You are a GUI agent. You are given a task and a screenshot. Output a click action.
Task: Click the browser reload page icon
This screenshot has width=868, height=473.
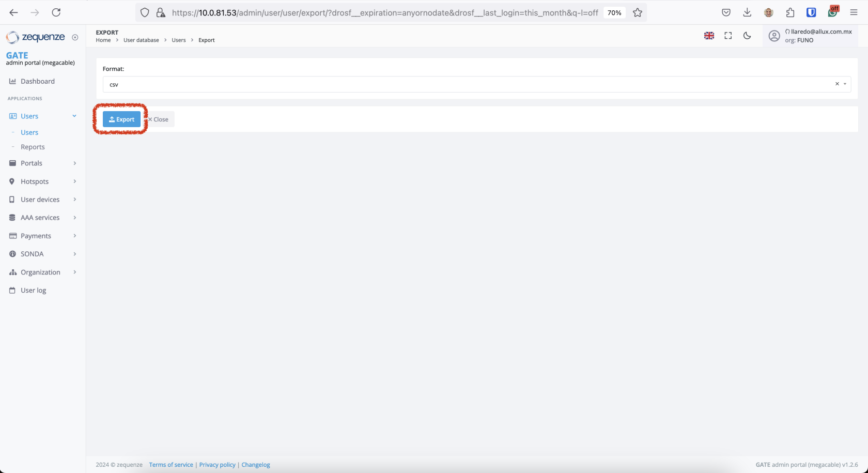click(x=56, y=12)
